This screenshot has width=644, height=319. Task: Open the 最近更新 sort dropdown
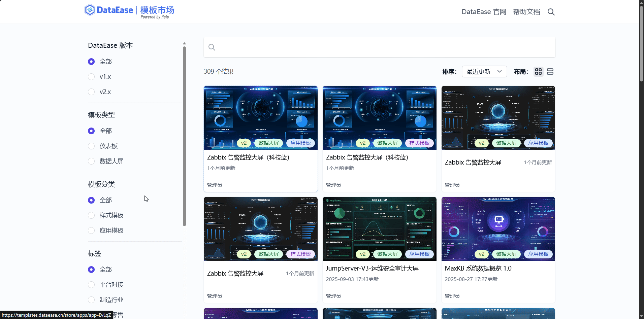(x=484, y=72)
